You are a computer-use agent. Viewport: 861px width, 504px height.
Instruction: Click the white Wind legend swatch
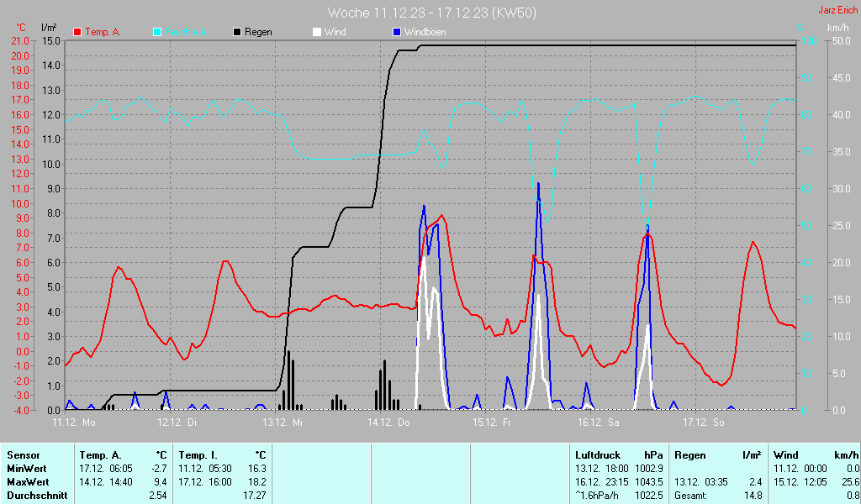point(317,33)
